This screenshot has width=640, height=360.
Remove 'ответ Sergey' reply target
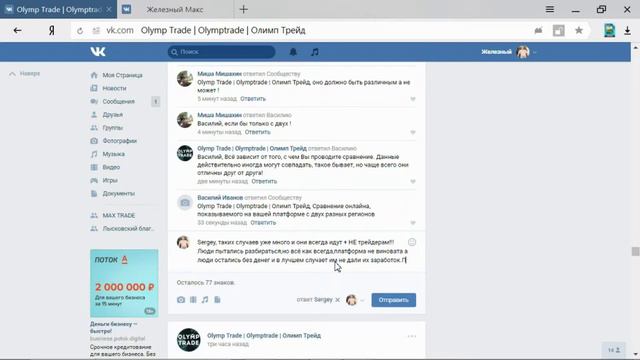[338, 300]
